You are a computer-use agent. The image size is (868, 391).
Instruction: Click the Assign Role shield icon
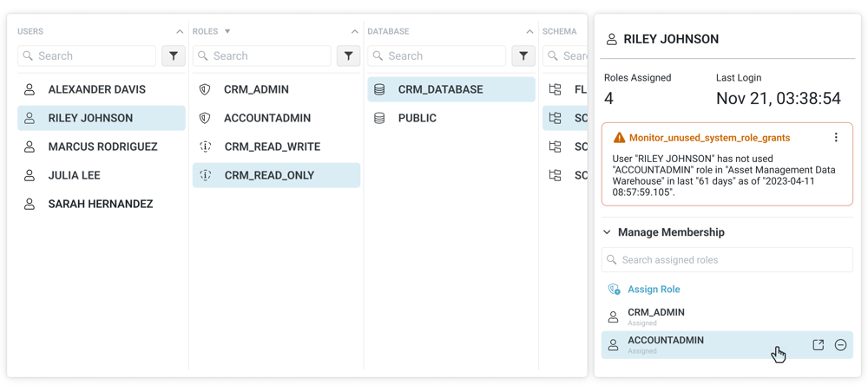coord(614,290)
